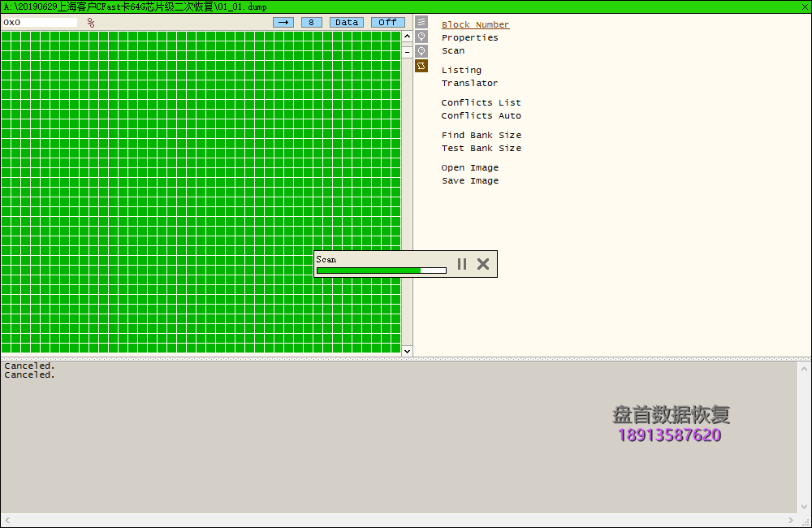812x528 pixels.
Task: Close the dump window
Action: tap(806, 6)
